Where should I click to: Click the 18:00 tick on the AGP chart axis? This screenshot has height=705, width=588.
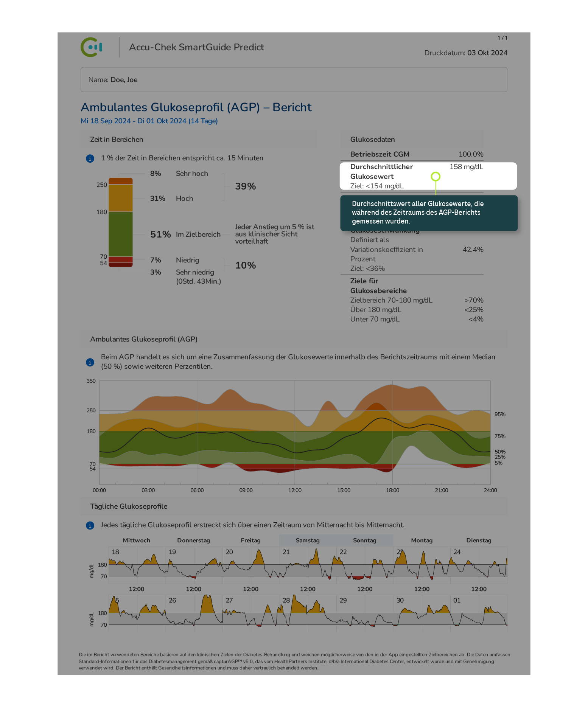point(392,491)
